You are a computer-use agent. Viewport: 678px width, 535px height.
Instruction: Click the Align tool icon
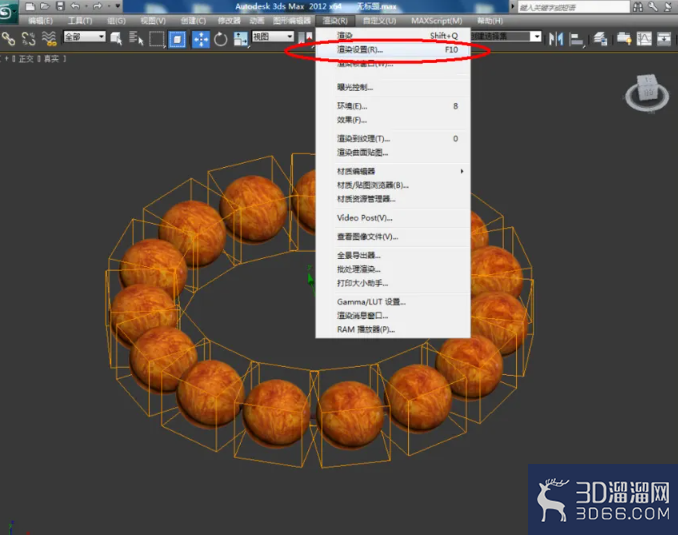tap(576, 39)
